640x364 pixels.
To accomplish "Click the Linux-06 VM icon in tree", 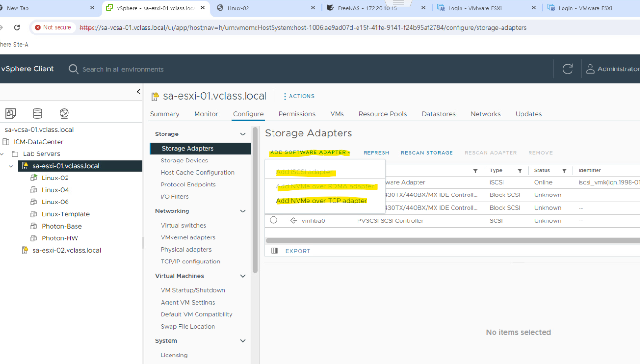I will click(34, 202).
